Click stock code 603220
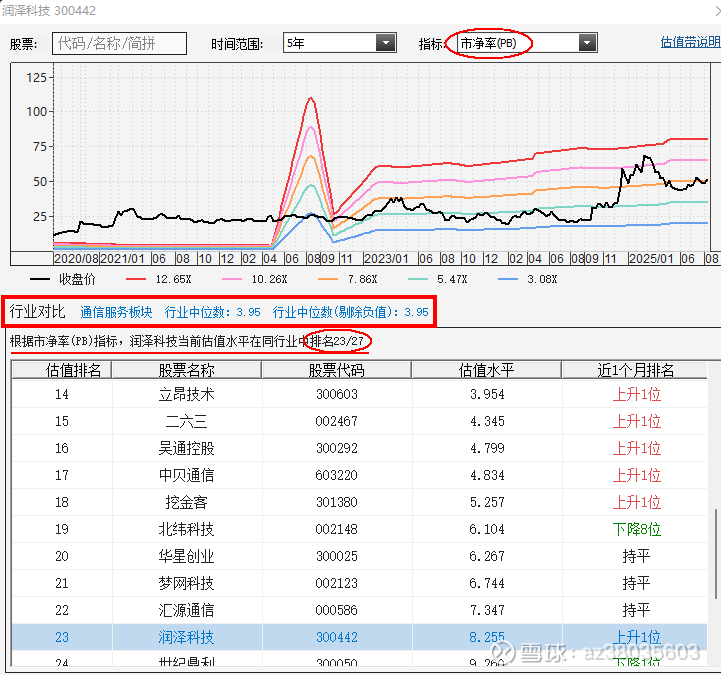This screenshot has height=675, width=721. pyautogui.click(x=337, y=475)
